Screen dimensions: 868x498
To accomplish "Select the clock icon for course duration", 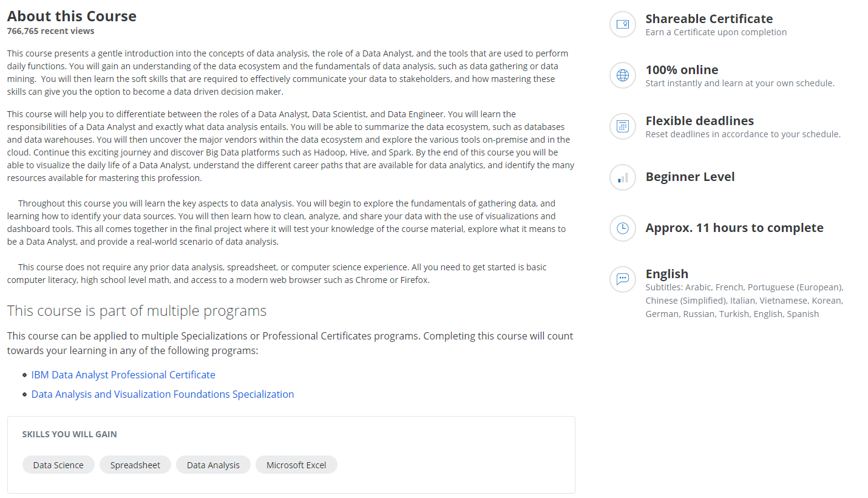I will pos(622,228).
